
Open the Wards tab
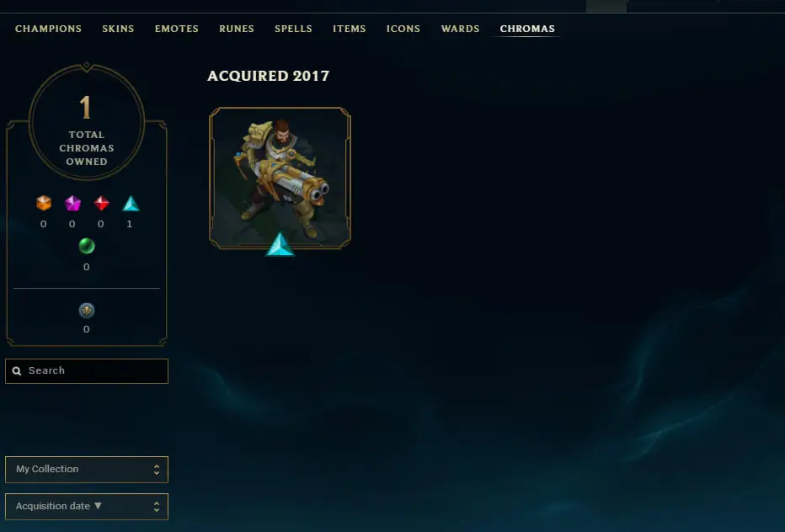[x=460, y=29]
